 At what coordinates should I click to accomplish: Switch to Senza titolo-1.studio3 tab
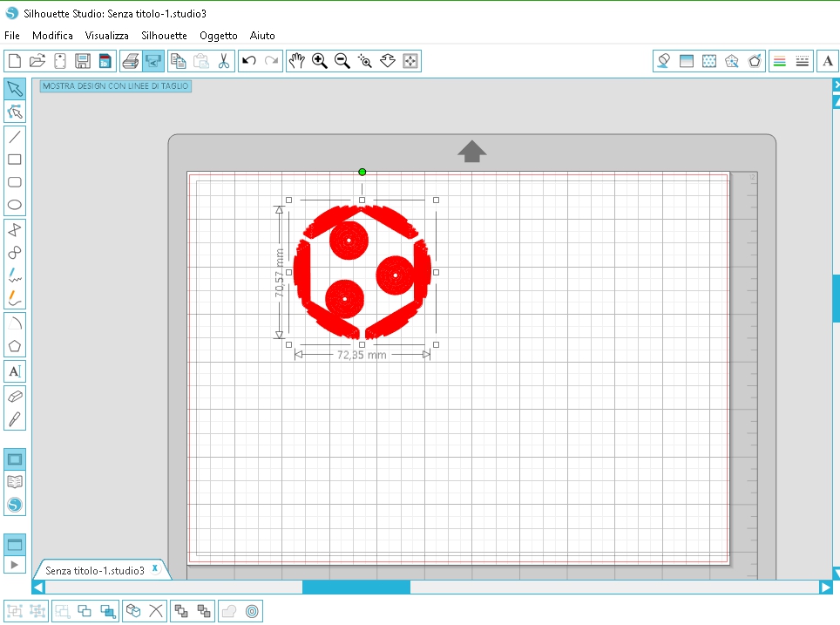point(95,570)
